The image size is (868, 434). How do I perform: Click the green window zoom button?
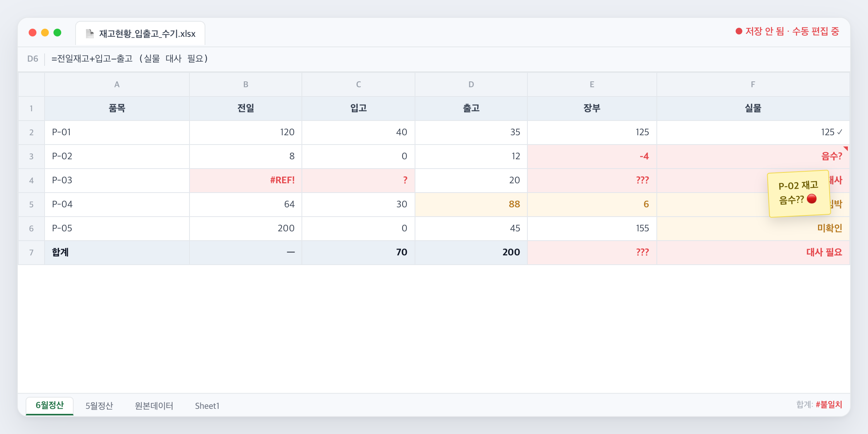point(57,33)
